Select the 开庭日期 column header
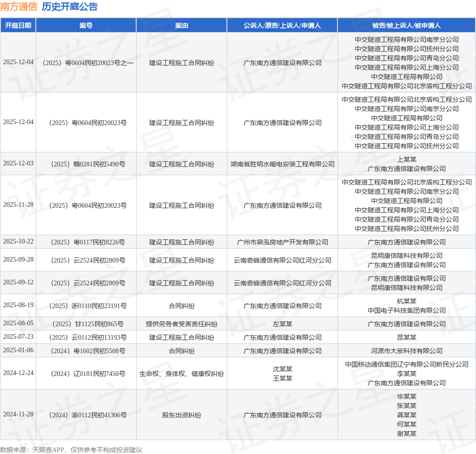Image resolution: width=476 pixels, height=454 pixels. coord(18,26)
